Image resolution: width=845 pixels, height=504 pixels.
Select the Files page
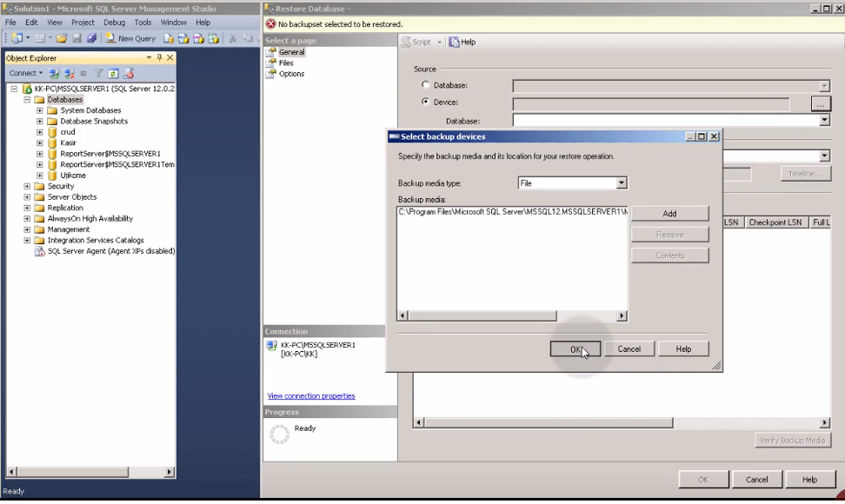click(x=286, y=63)
